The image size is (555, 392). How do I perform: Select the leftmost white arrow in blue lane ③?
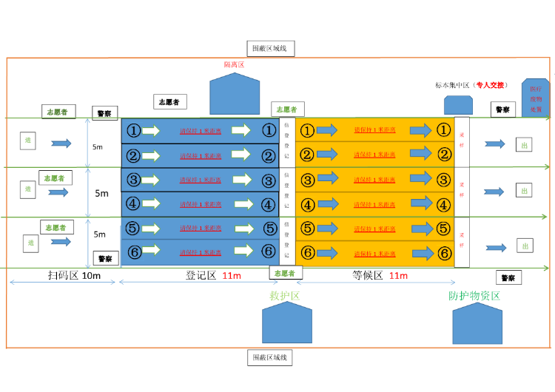click(x=151, y=180)
